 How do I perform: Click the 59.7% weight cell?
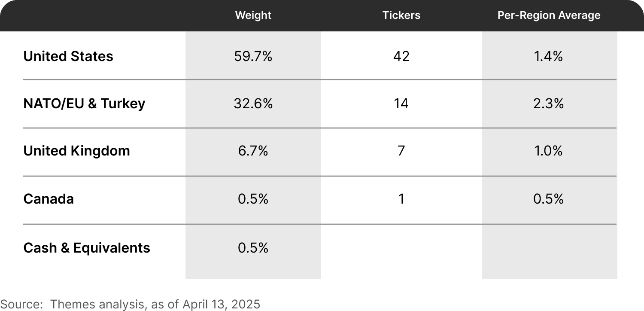pyautogui.click(x=253, y=56)
